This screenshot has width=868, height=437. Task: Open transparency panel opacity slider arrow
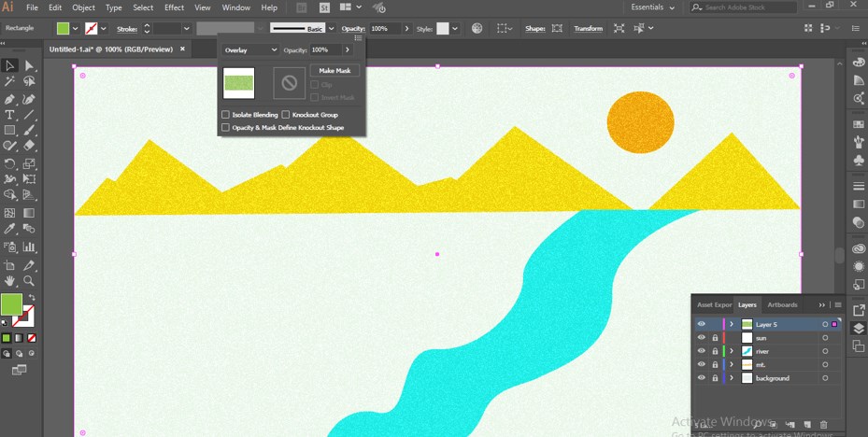point(347,49)
